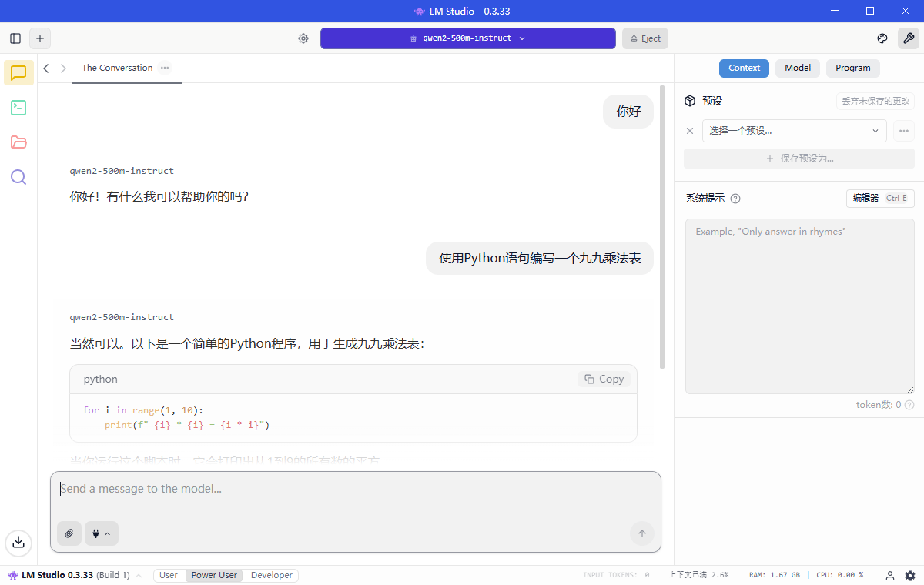This screenshot has height=585, width=924.
Task: Switch to User mode
Action: (169, 575)
